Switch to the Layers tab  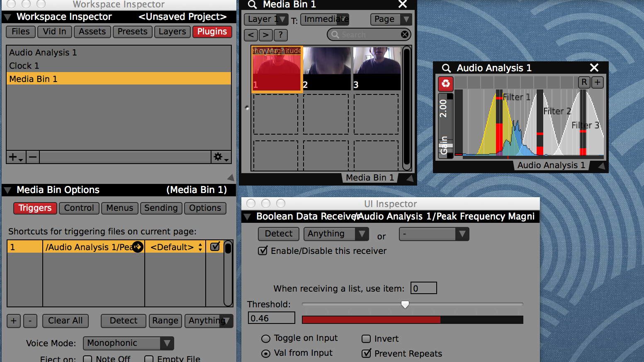173,32
